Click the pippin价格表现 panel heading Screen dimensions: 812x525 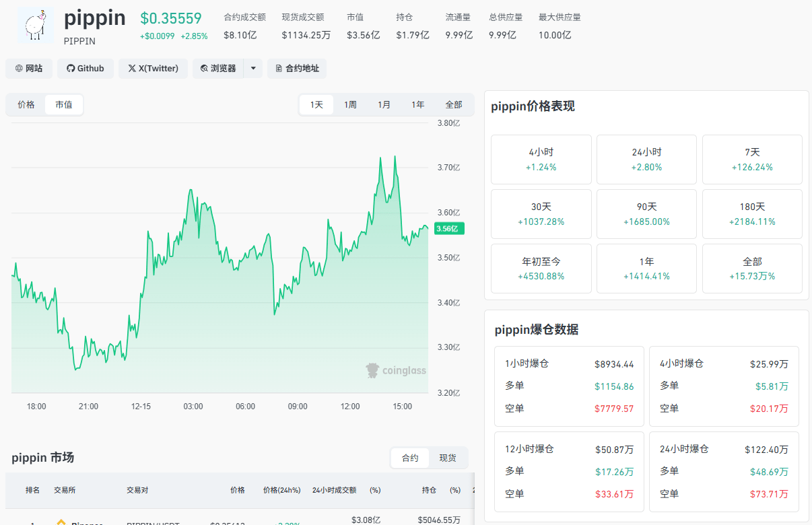[x=533, y=106]
